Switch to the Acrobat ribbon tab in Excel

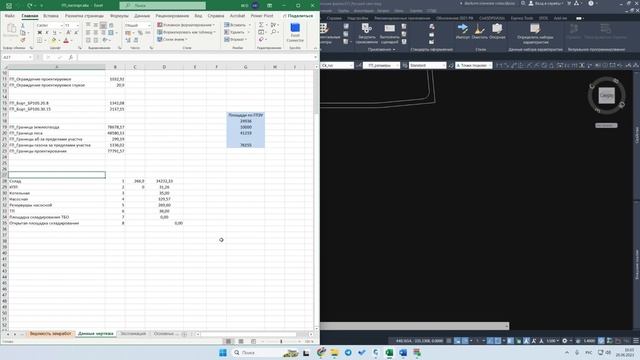point(237,16)
